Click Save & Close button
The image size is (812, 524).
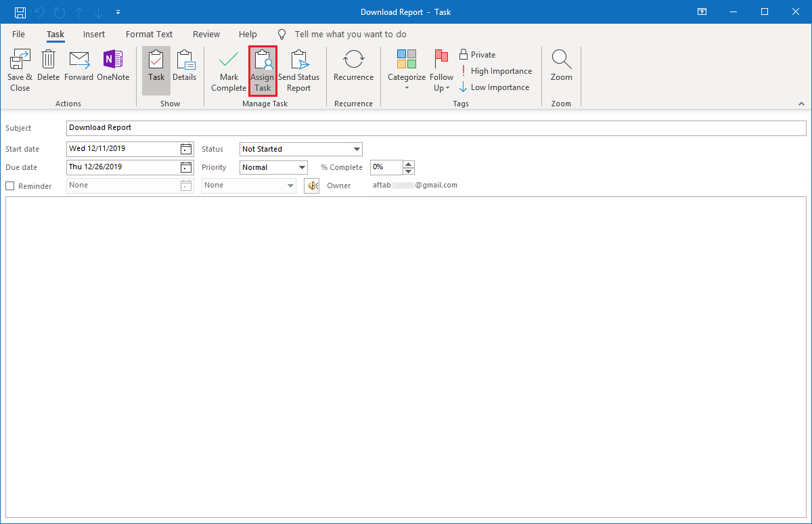click(x=20, y=70)
